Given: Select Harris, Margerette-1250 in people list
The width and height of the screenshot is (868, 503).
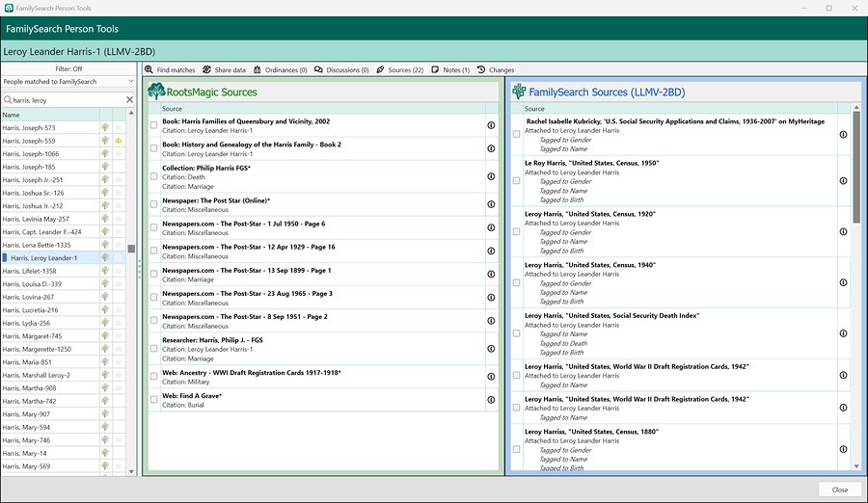Looking at the screenshot, I should tap(50, 349).
